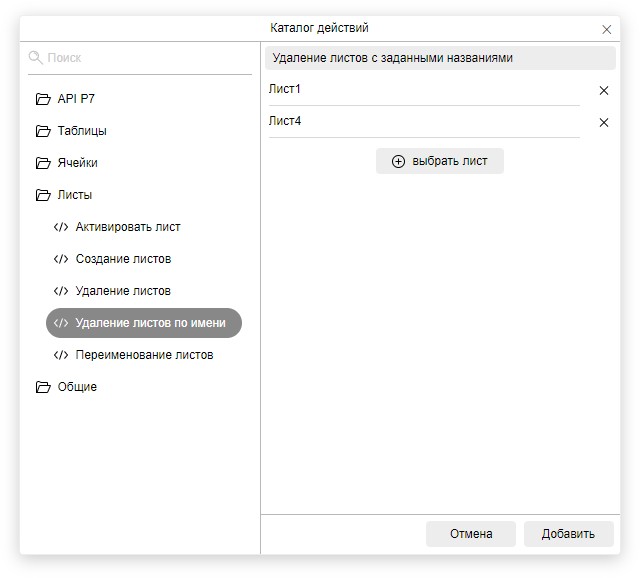Click the search magnifier icon
This screenshot has height=578, width=640.
pos(36,58)
